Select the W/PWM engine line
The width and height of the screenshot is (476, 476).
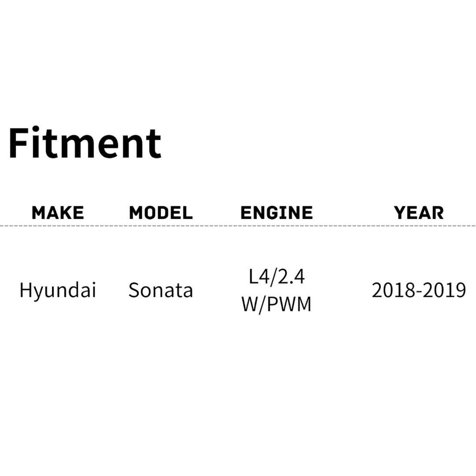277,304
